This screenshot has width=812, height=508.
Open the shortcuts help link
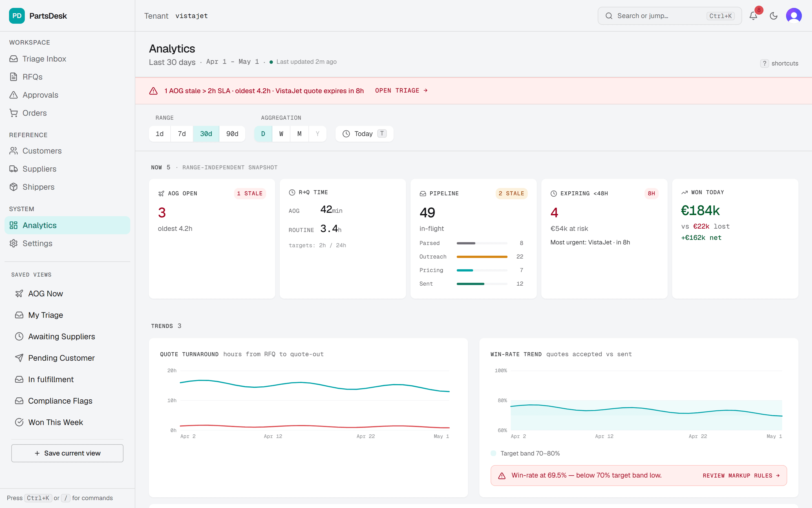[779, 63]
